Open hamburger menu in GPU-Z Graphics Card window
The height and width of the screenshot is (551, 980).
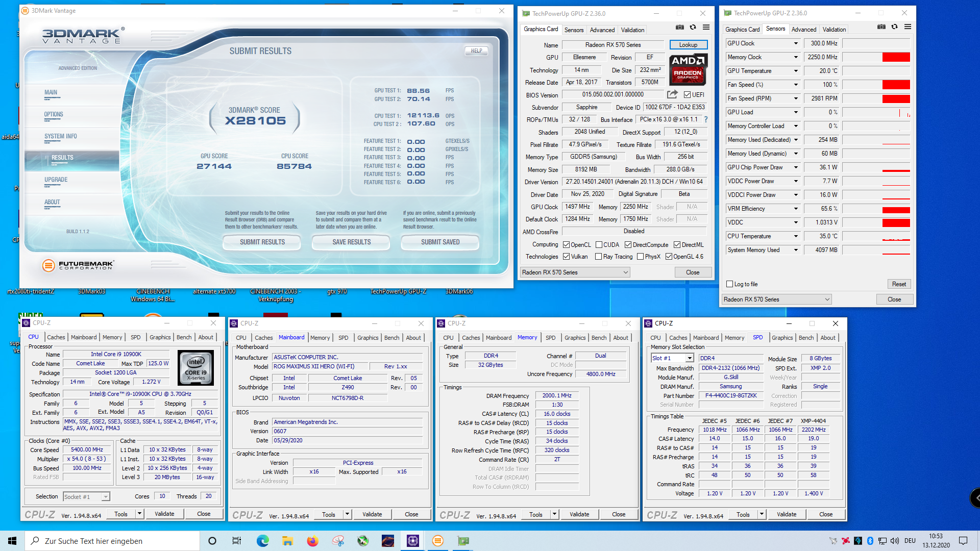(706, 28)
